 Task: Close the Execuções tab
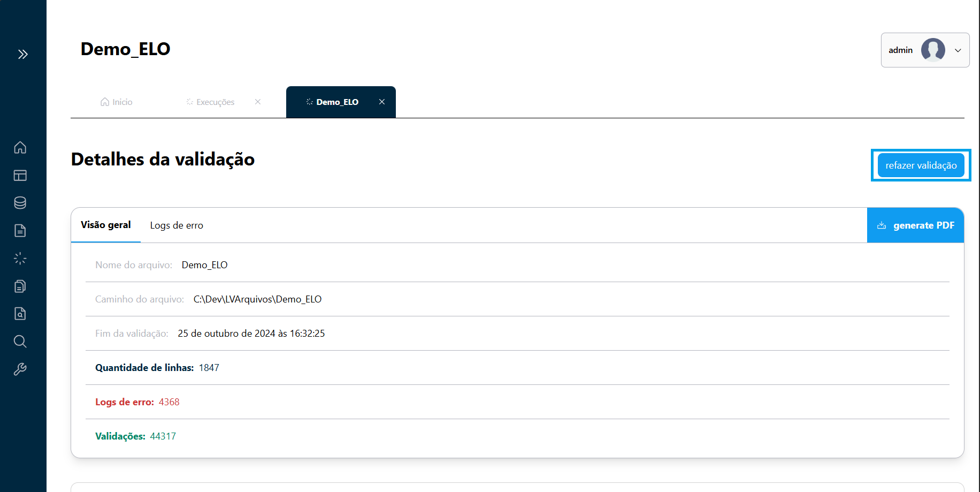tap(258, 102)
